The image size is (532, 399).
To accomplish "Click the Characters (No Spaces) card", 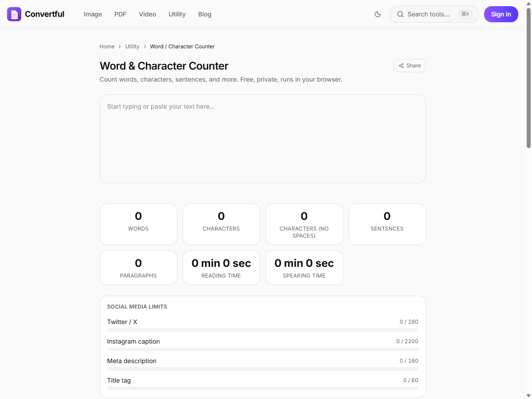I will (x=304, y=224).
